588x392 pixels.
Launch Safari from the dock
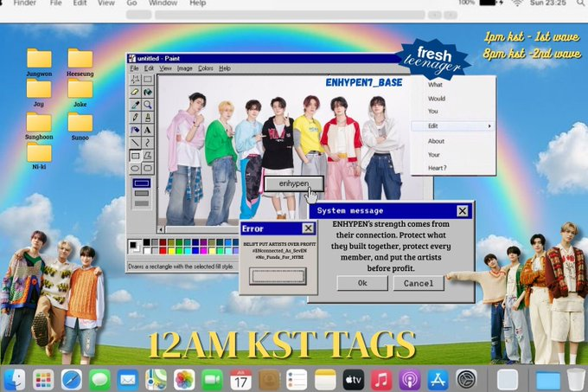click(x=72, y=380)
